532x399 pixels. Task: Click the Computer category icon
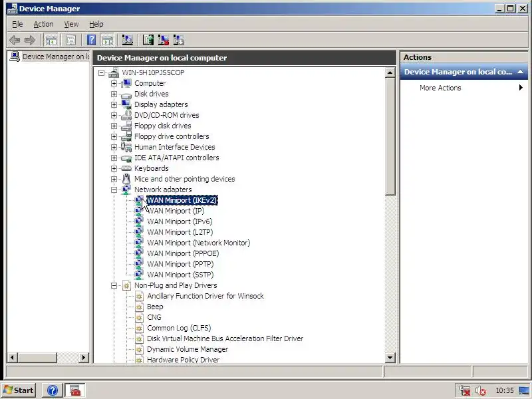(x=126, y=83)
